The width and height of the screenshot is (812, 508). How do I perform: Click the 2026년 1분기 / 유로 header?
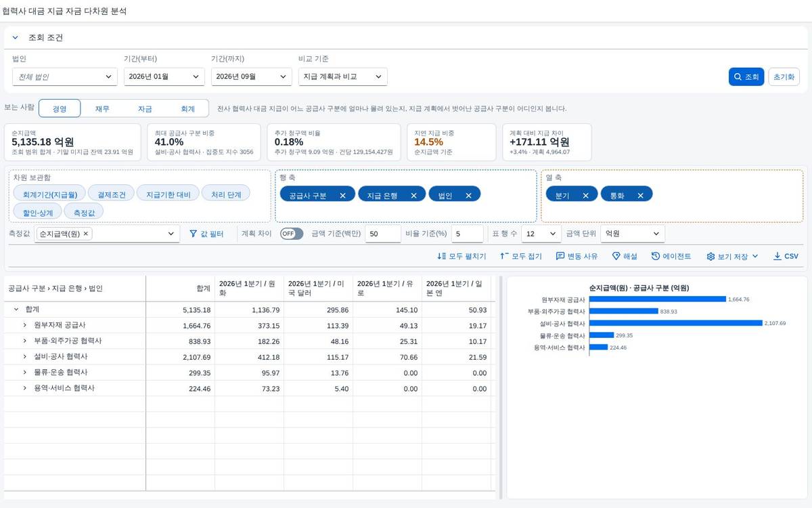pyautogui.click(x=387, y=289)
